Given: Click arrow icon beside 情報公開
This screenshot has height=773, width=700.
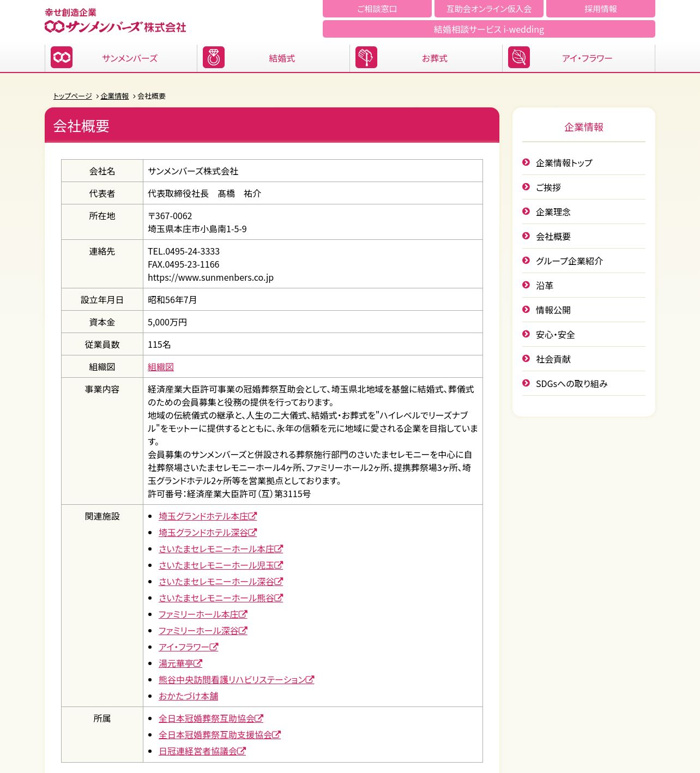Looking at the screenshot, I should [526, 310].
